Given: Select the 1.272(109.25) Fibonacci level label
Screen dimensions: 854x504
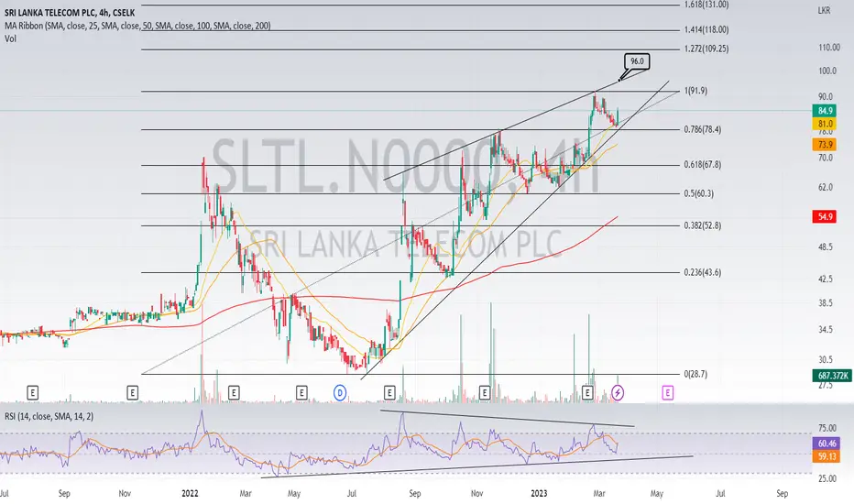Looking at the screenshot, I should 706,49.
